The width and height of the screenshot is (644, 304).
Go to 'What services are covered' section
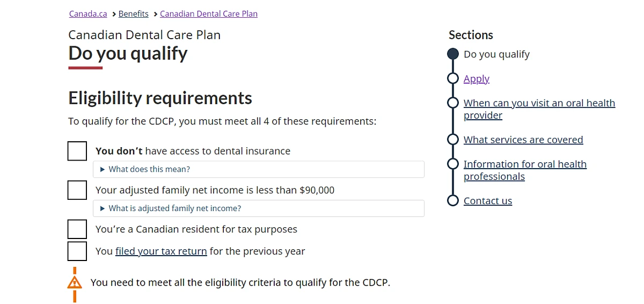(523, 140)
